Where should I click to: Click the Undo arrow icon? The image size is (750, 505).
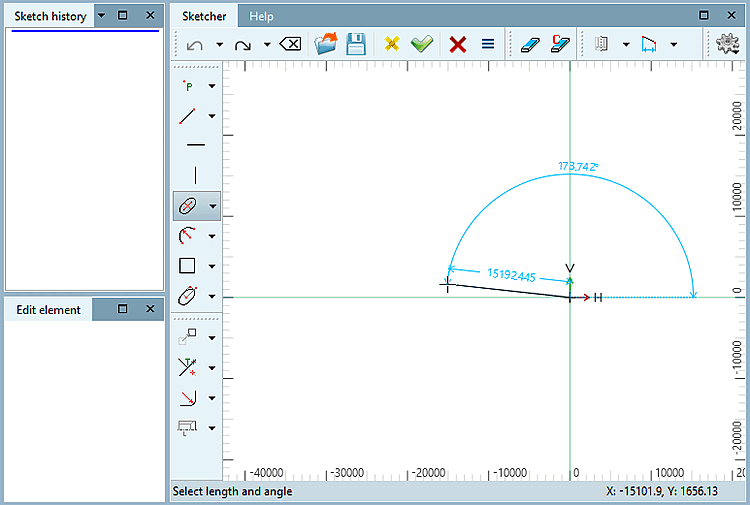coord(195,44)
